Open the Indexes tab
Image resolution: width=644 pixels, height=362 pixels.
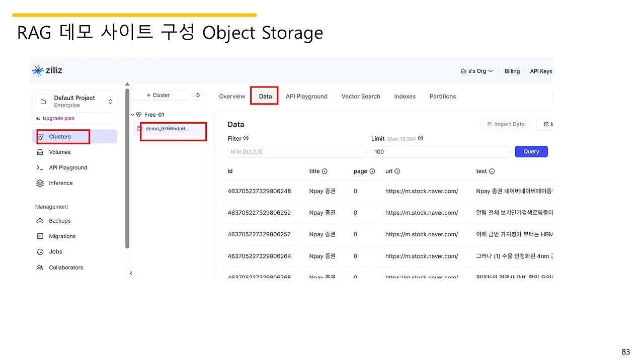click(x=405, y=97)
